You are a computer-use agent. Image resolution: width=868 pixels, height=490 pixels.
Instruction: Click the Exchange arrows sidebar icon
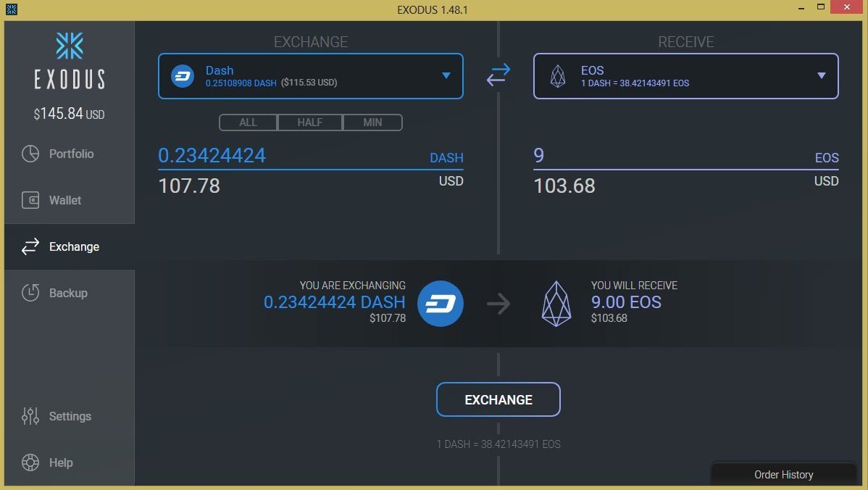coord(30,246)
